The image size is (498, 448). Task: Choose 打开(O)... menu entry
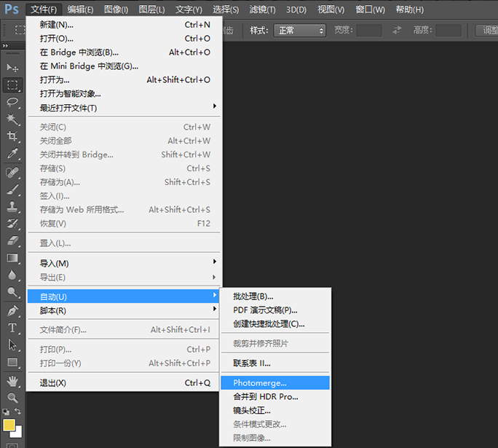coord(124,39)
